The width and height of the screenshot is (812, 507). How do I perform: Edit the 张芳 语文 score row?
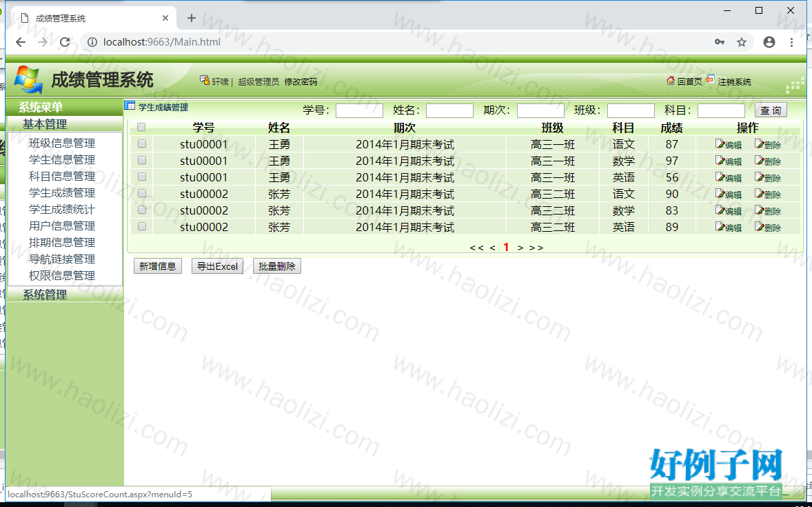728,195
